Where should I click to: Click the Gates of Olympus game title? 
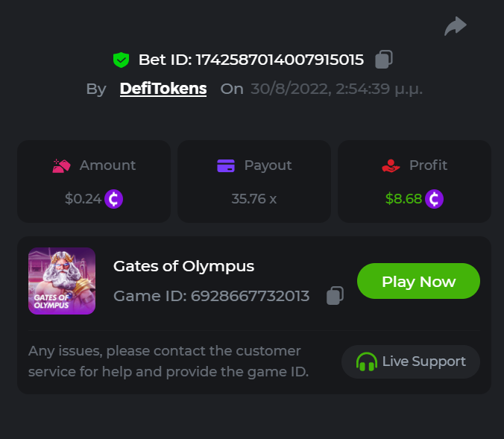point(183,266)
